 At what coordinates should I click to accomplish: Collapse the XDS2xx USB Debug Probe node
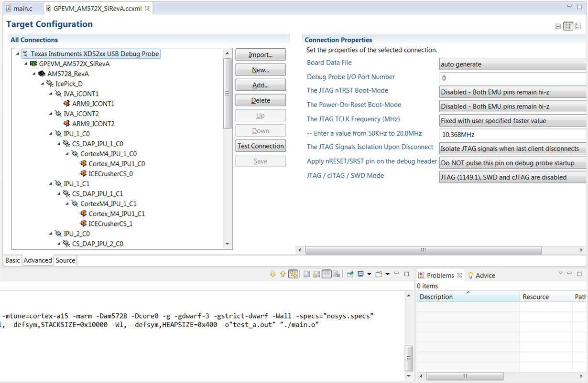click(x=18, y=54)
